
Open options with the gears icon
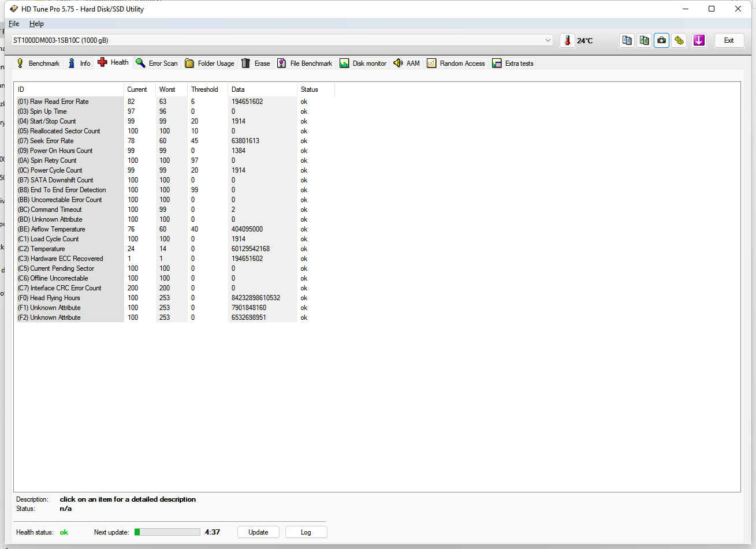(679, 40)
